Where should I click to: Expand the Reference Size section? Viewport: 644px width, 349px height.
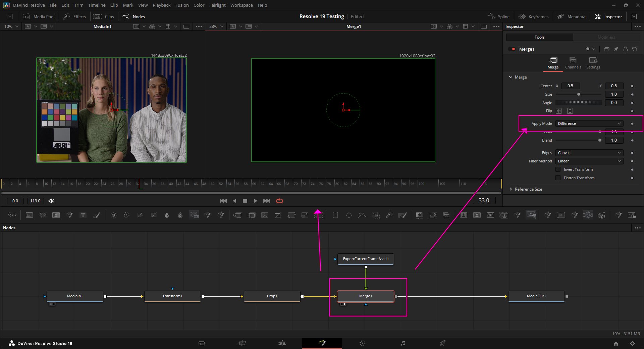pos(511,189)
